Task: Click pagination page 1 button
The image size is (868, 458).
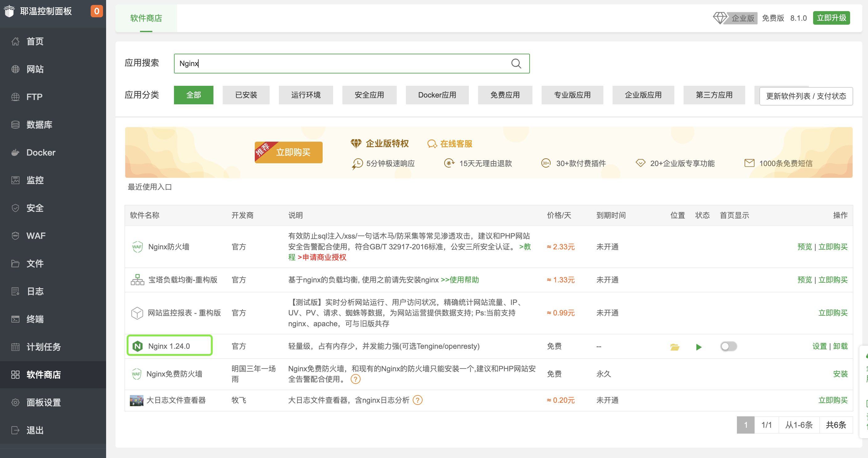Action: tap(745, 425)
